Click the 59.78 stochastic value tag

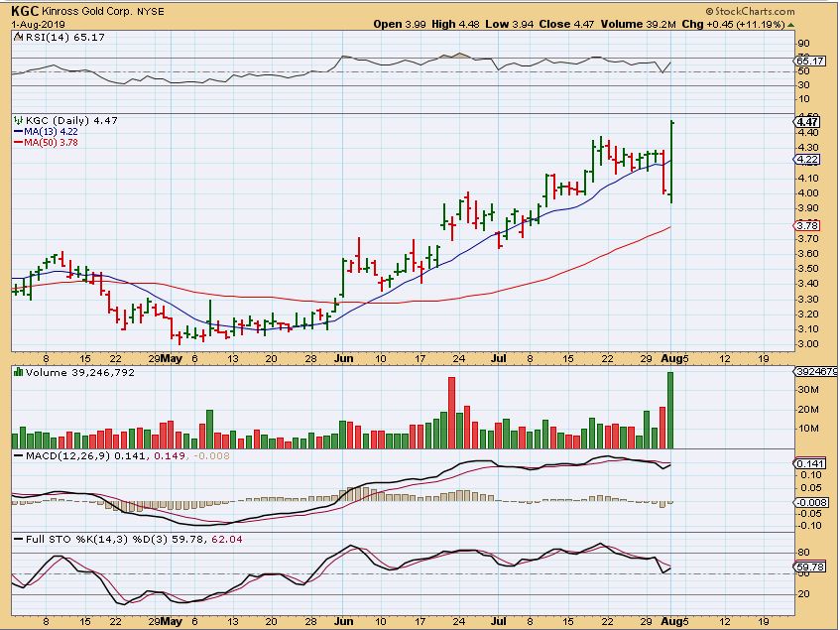point(810,567)
